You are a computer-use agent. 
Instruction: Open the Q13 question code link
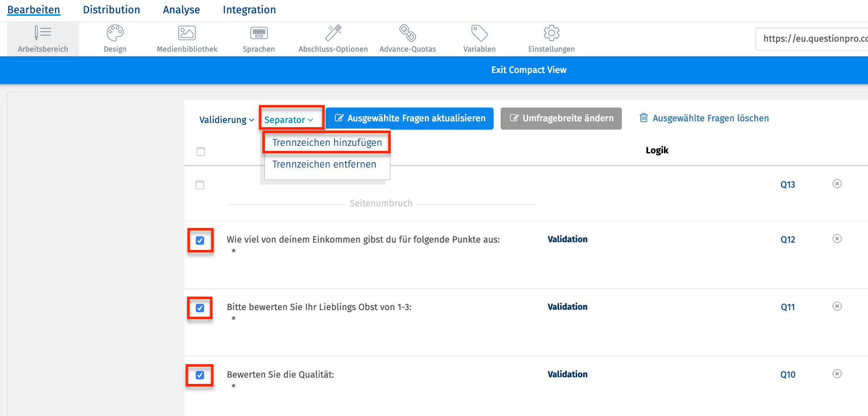(788, 185)
